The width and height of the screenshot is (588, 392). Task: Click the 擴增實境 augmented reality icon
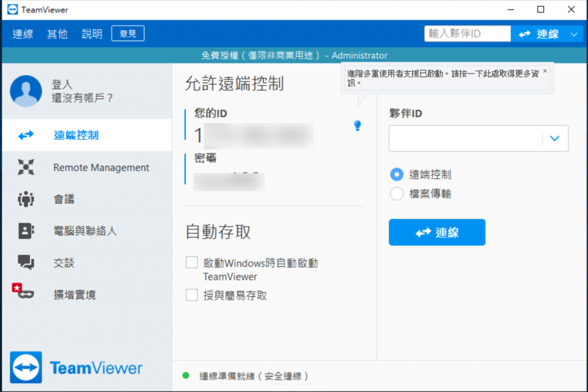pyautogui.click(x=23, y=291)
